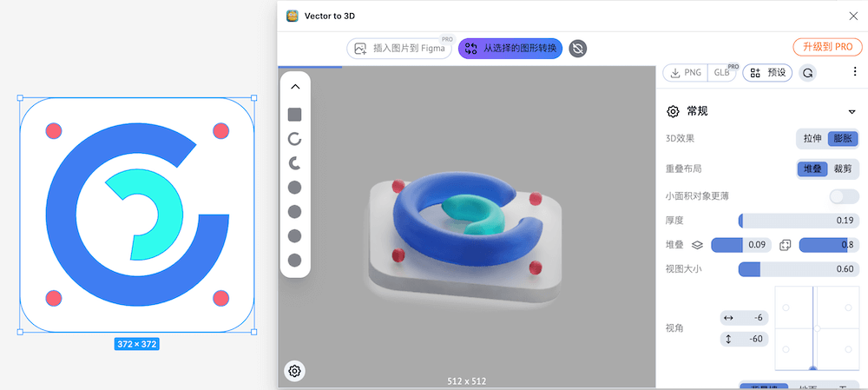Click the 视角 pad bottom-right preset dot
Viewport: 868px width, 390px height.
pos(848,349)
